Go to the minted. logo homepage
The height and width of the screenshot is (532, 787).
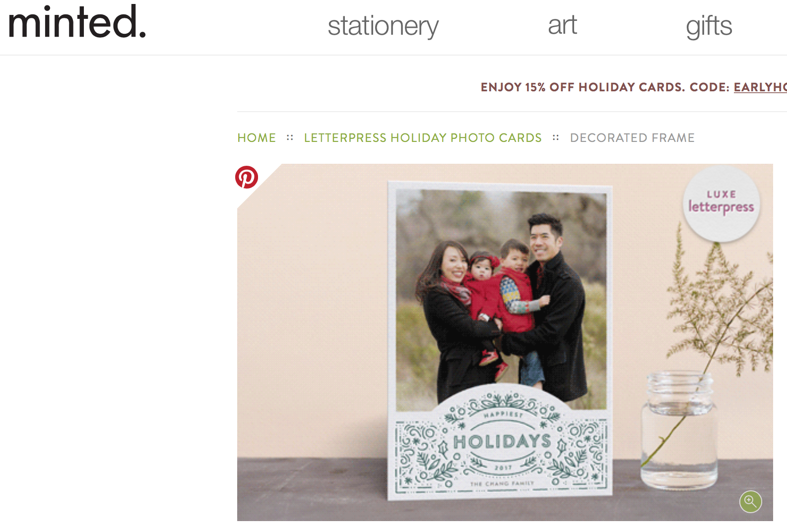(x=77, y=22)
